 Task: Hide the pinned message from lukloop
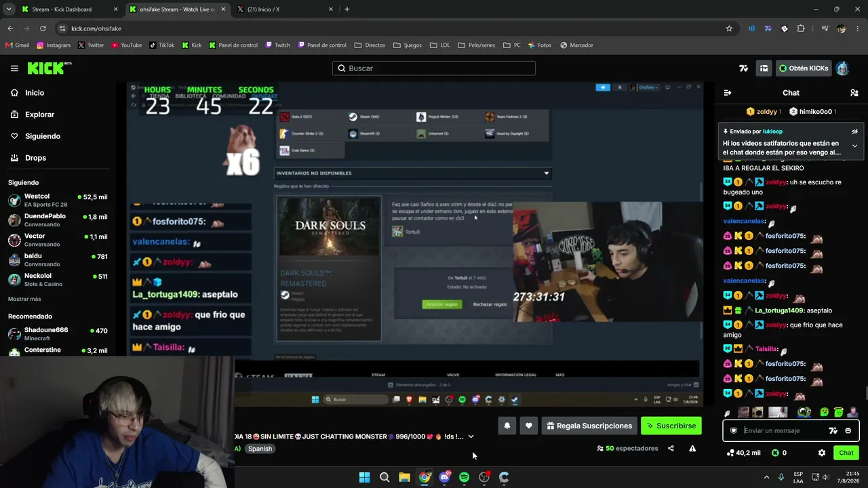854,131
